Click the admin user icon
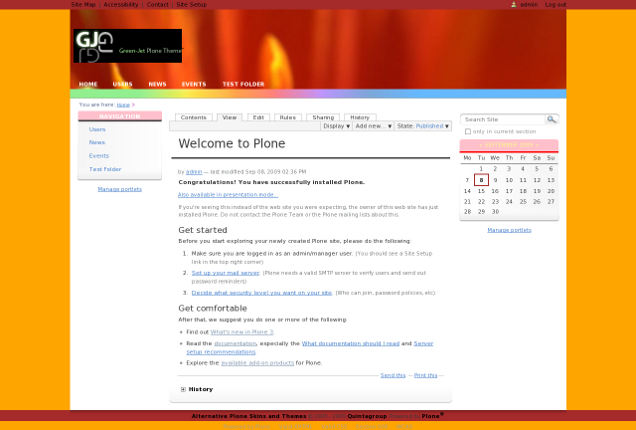 point(514,4)
